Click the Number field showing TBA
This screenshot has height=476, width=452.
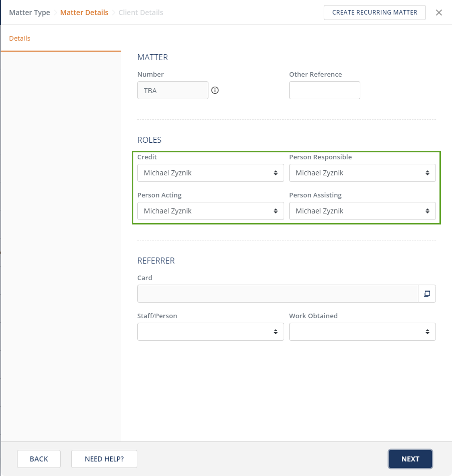(x=172, y=91)
